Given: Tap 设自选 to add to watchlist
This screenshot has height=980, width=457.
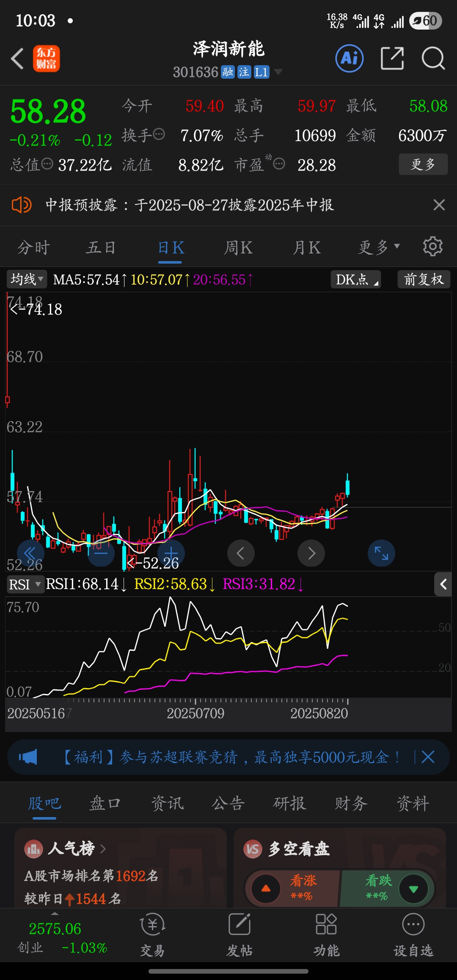Looking at the screenshot, I should [413, 936].
